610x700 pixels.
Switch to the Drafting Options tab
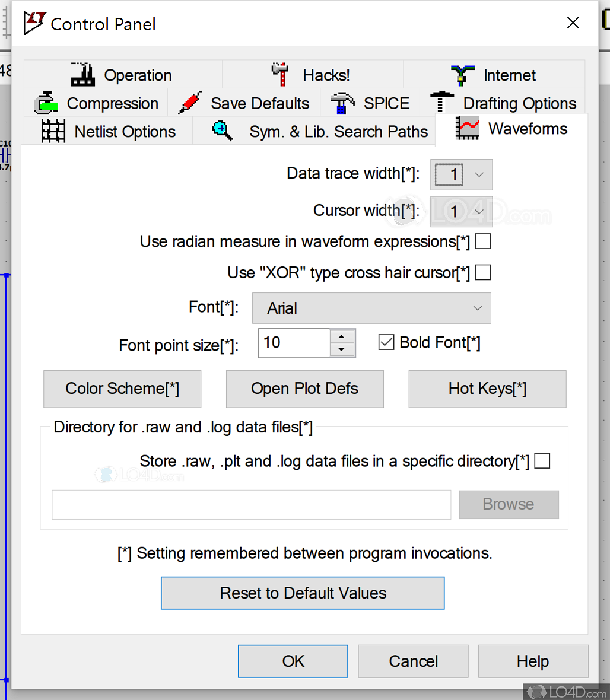[x=519, y=103]
